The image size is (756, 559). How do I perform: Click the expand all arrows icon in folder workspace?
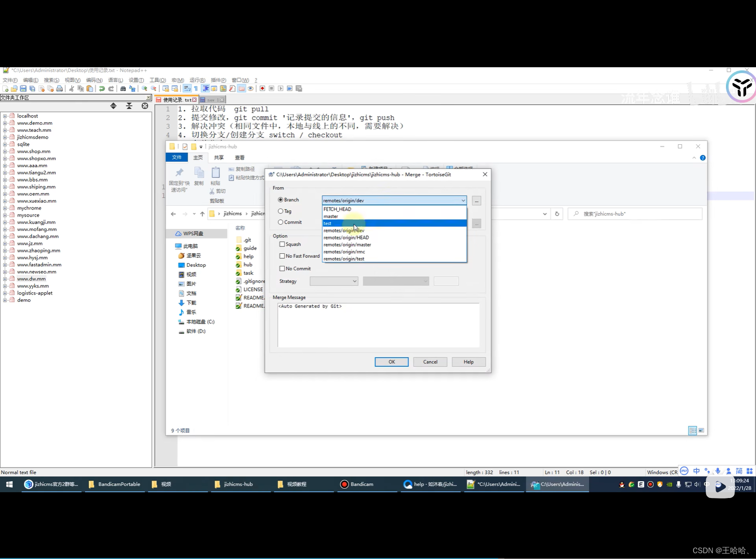114,106
